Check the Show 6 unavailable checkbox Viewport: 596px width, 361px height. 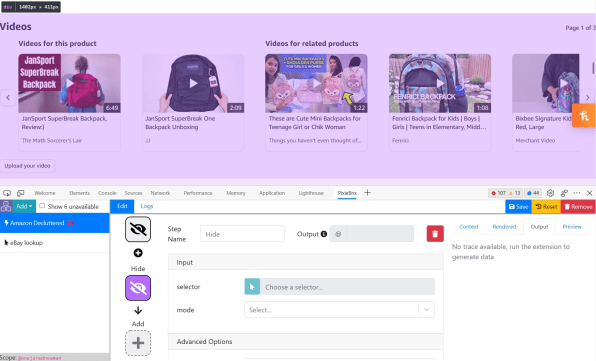[x=42, y=206]
